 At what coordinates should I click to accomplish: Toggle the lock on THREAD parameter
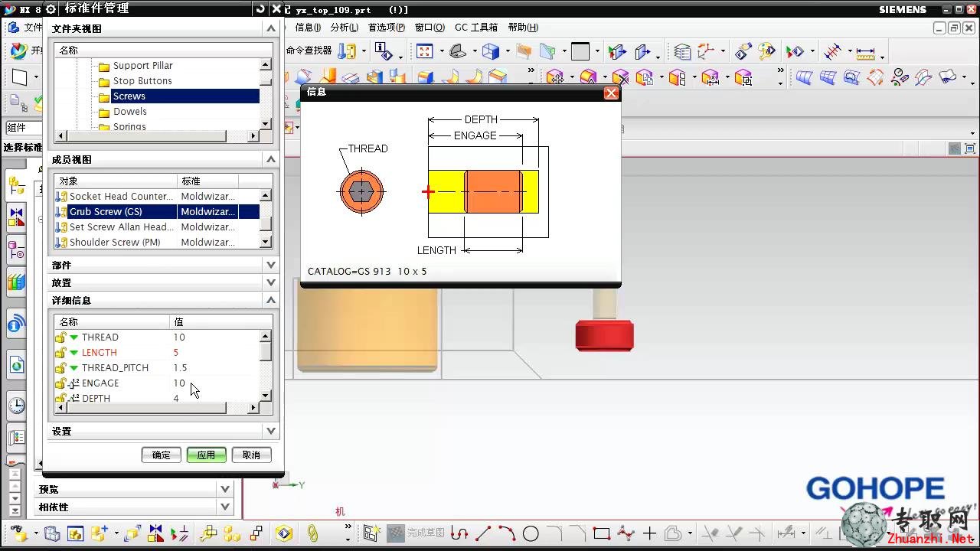pyautogui.click(x=60, y=337)
